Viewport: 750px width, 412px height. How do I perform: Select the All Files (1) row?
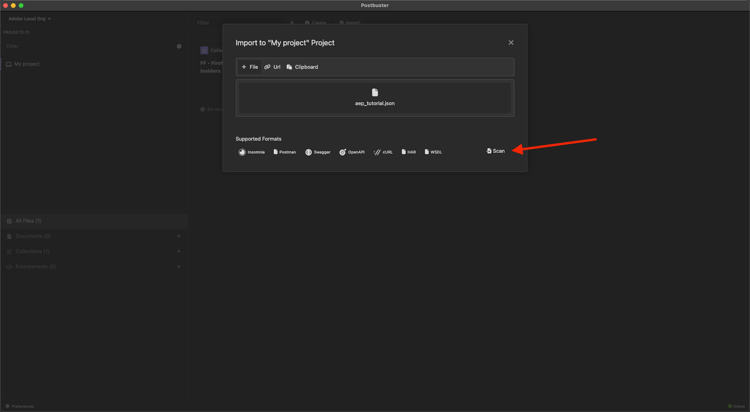coord(94,221)
